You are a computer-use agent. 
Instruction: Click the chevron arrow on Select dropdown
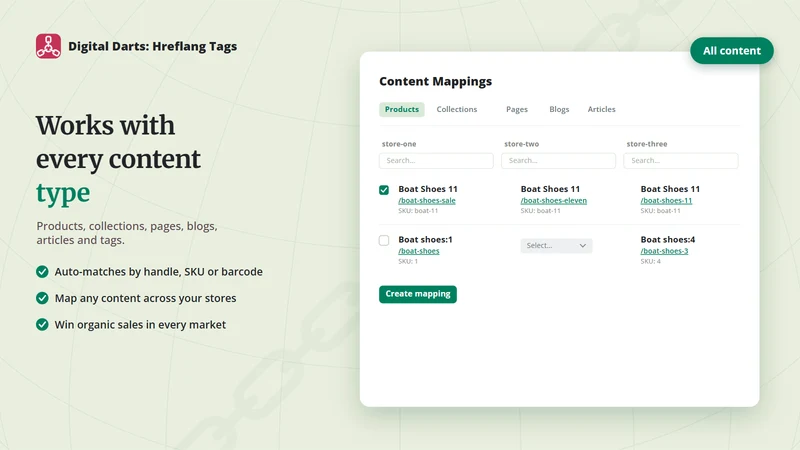(x=583, y=246)
